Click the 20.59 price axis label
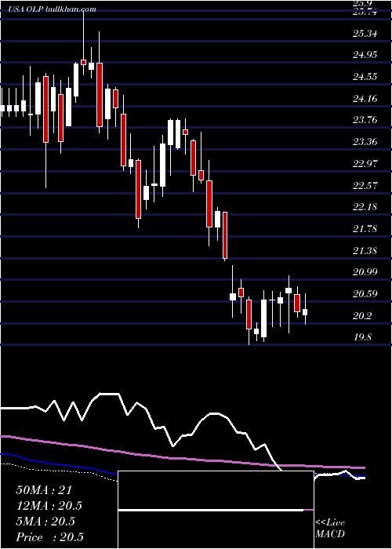The width and height of the screenshot is (392, 549). [365, 294]
